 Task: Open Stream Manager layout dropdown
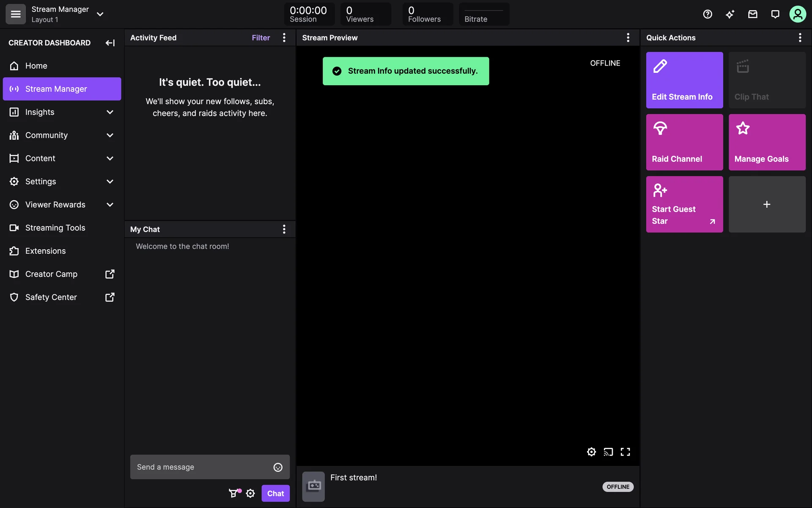click(x=100, y=14)
